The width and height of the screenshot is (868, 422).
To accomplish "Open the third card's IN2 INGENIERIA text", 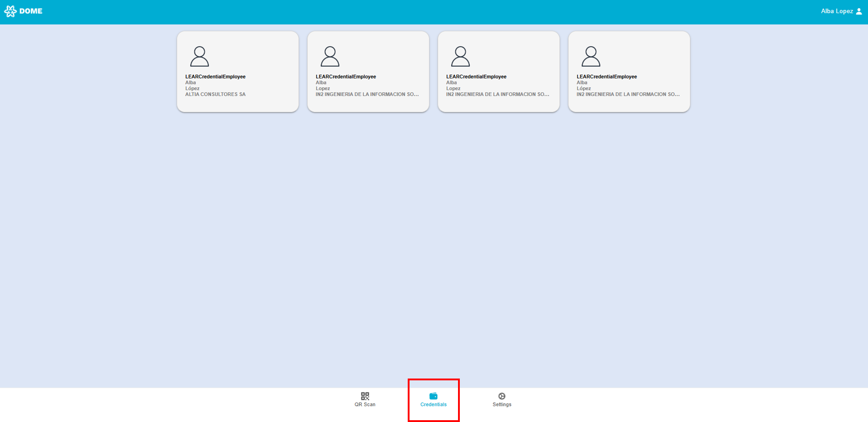I will pos(497,94).
